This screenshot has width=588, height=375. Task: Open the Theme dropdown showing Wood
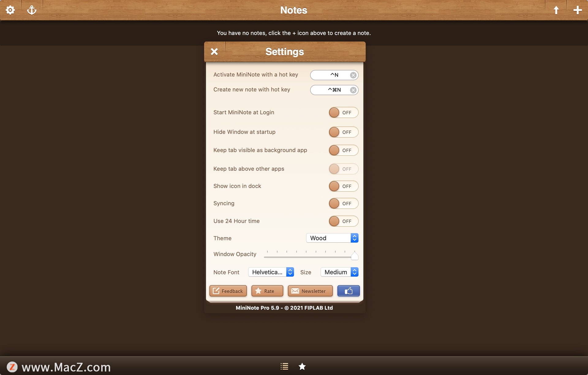tap(332, 238)
